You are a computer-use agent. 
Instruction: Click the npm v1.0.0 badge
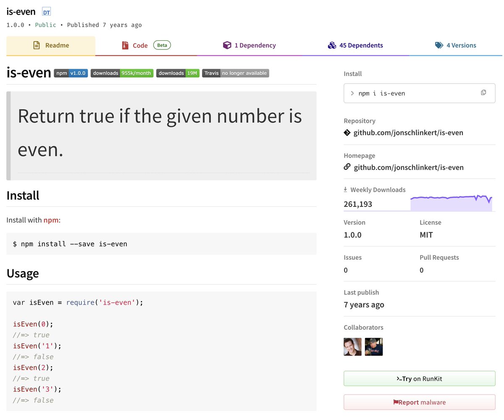point(71,73)
